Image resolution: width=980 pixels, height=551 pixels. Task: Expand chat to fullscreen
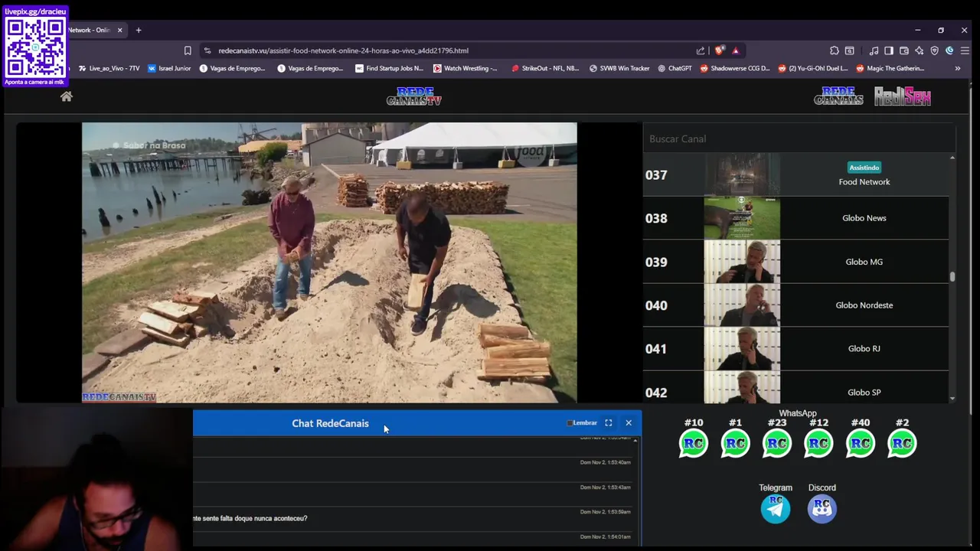[x=609, y=422]
